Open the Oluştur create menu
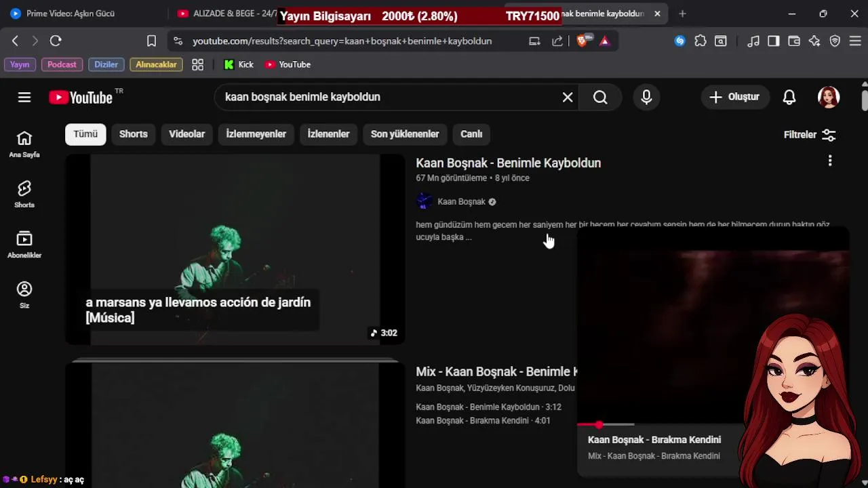868x488 pixels. click(x=734, y=97)
